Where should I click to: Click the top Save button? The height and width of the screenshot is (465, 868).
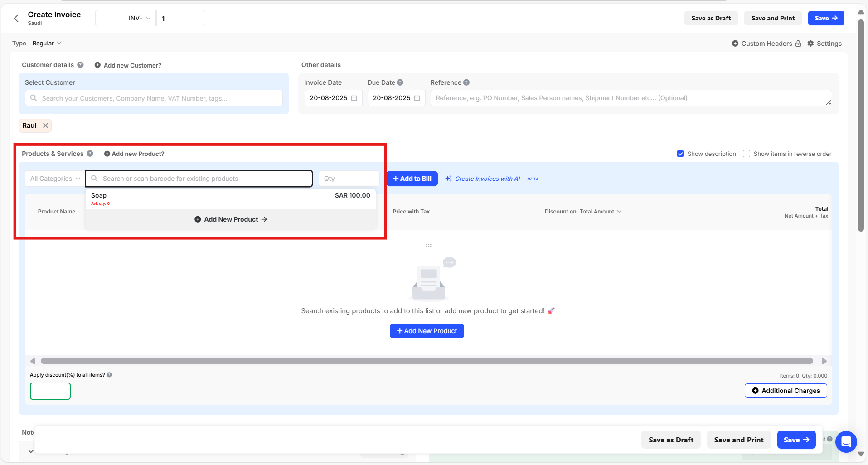826,18
